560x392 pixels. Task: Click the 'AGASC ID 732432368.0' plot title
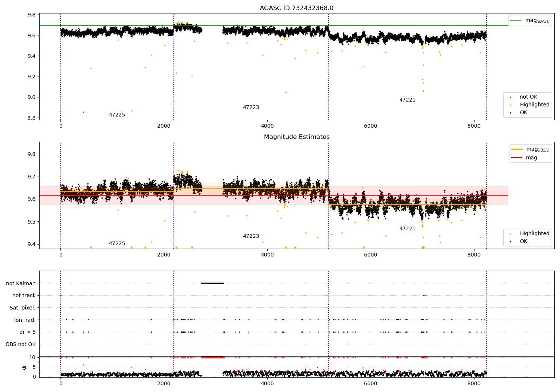[296, 8]
